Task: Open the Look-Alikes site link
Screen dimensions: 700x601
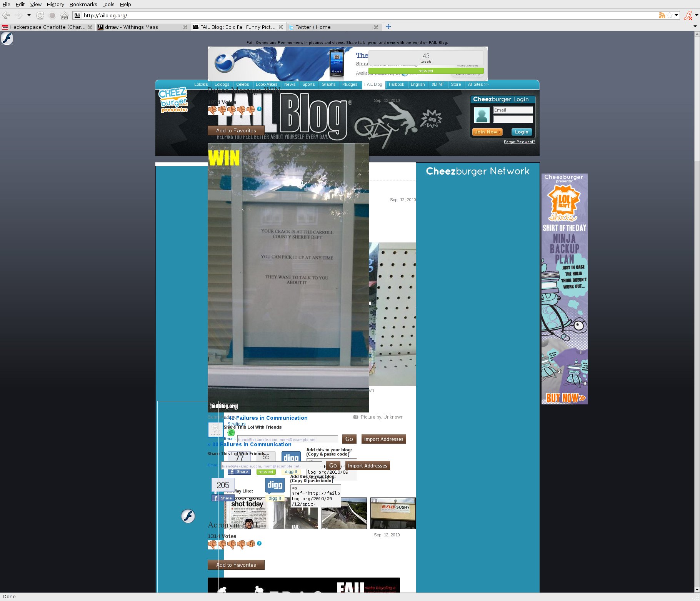Action: click(267, 84)
